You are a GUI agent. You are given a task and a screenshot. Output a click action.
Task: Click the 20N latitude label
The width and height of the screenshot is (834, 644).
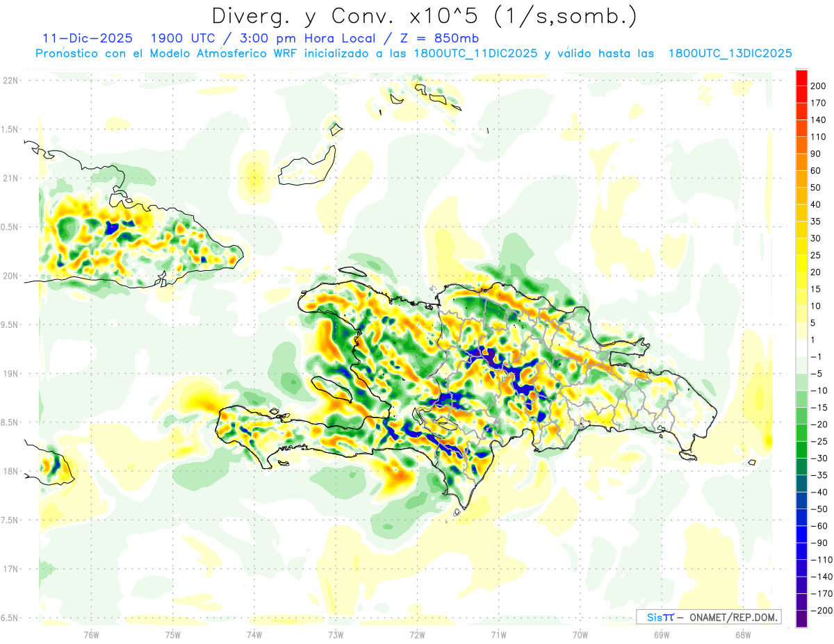click(x=12, y=276)
